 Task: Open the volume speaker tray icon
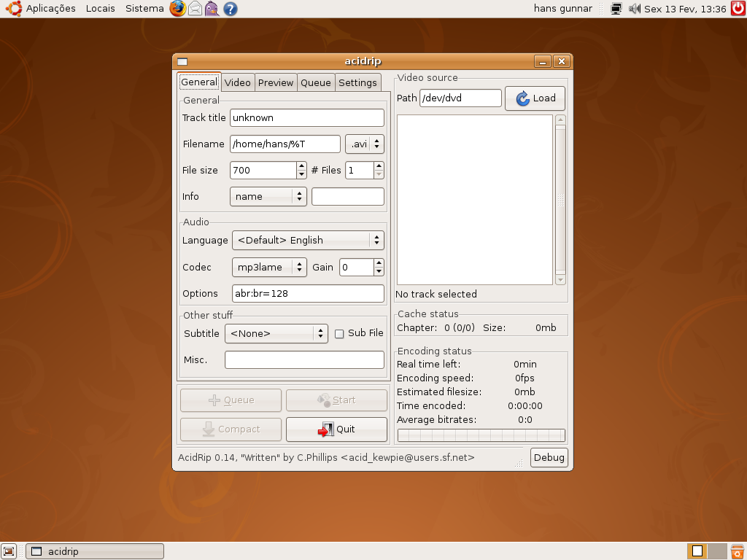point(634,9)
